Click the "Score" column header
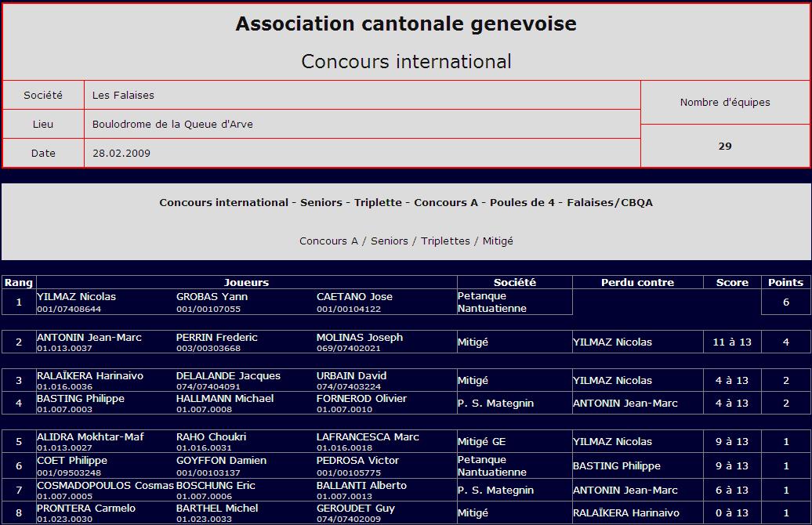This screenshot has width=812, height=525. pyautogui.click(x=732, y=282)
